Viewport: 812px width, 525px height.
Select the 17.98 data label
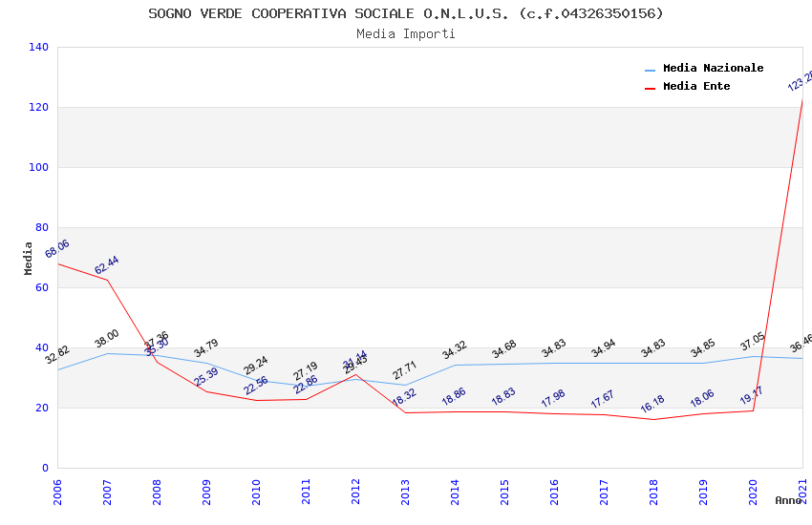tap(553, 398)
